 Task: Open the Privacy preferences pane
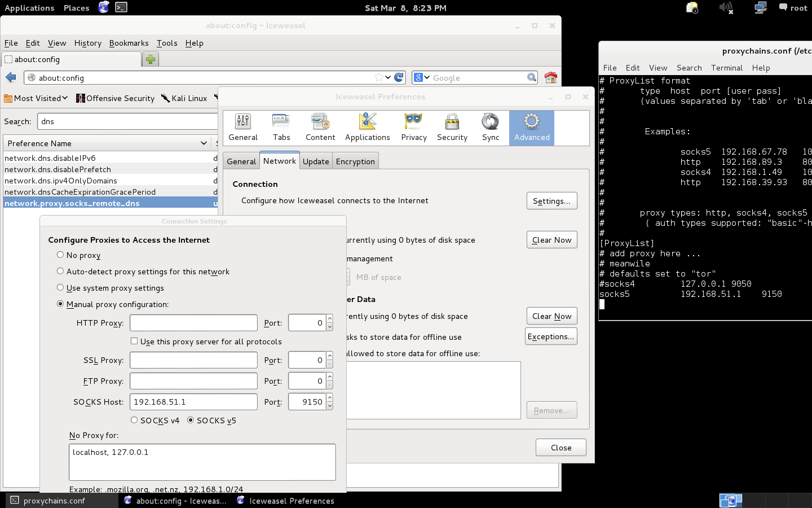[414, 128]
